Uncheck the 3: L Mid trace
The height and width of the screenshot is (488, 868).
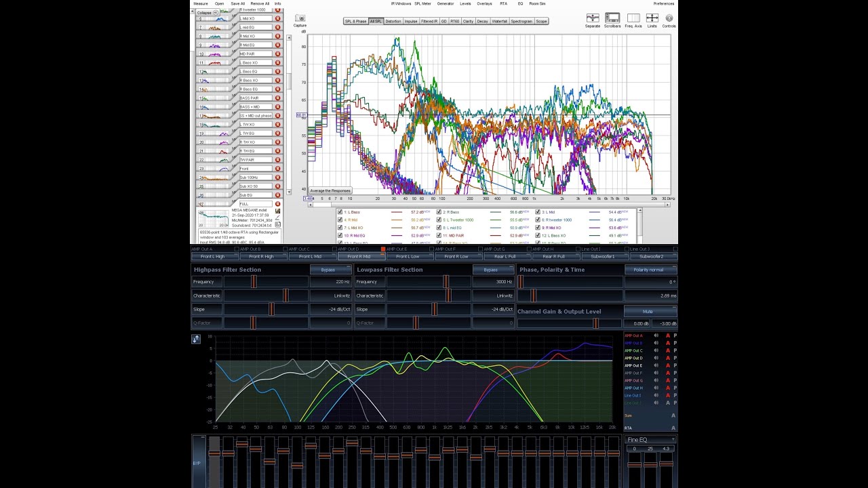pyautogui.click(x=538, y=212)
